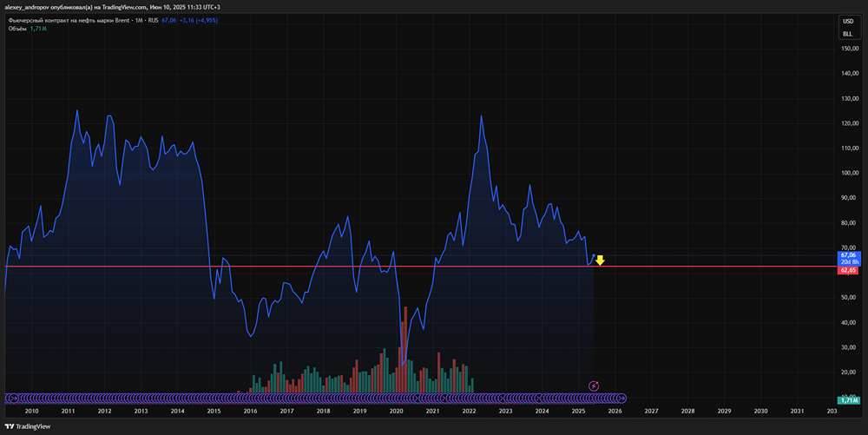
Task: Click the 130,00 price axis label
Action: [850, 98]
